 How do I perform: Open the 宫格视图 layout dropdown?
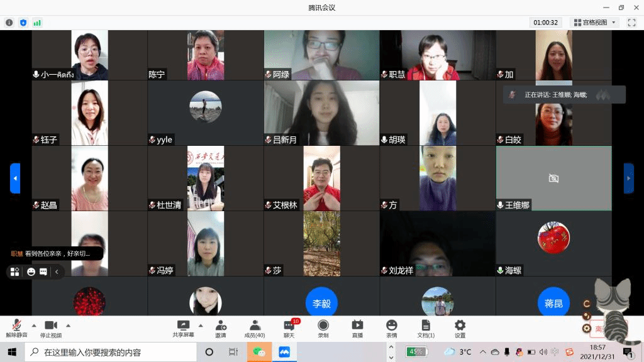tap(594, 23)
